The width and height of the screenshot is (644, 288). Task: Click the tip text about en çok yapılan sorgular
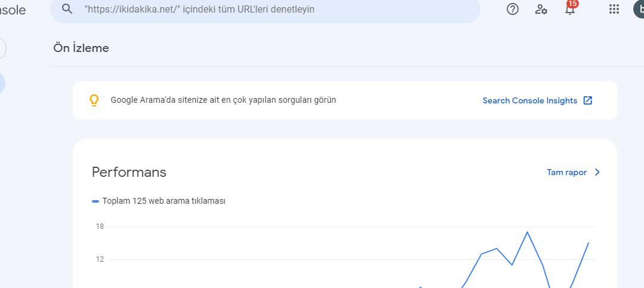click(x=223, y=100)
